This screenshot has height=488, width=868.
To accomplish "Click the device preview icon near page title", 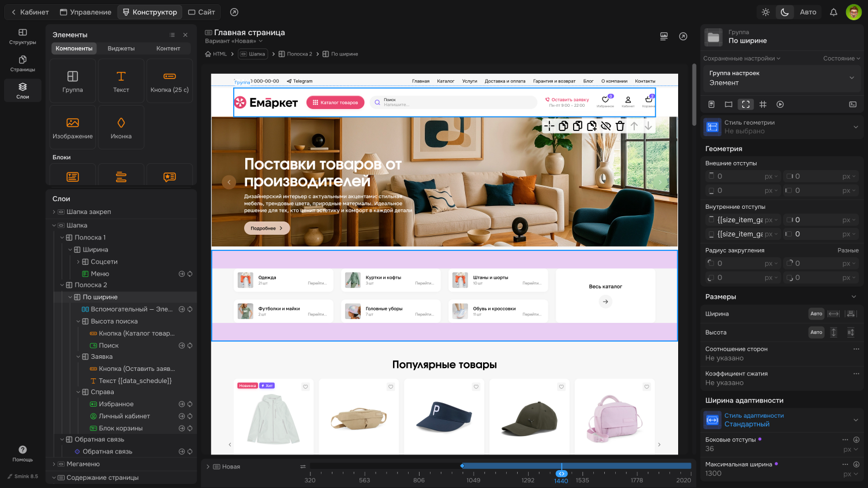I will [664, 36].
